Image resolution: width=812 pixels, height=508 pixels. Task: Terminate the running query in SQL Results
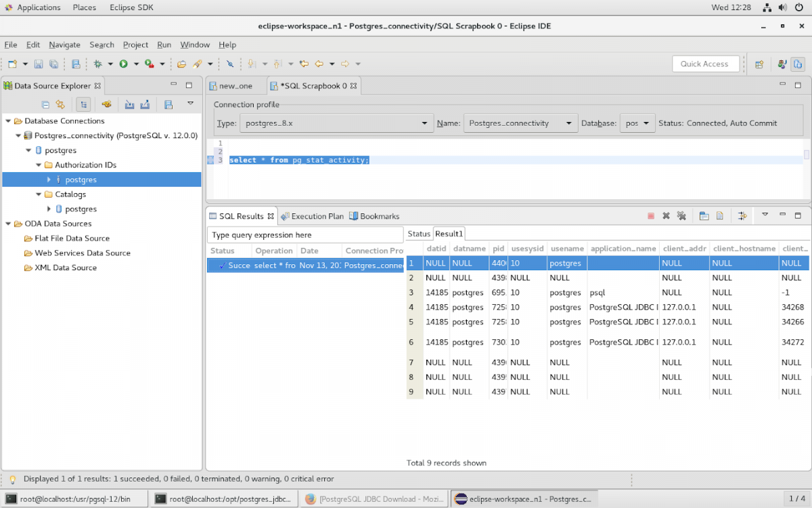tap(651, 215)
